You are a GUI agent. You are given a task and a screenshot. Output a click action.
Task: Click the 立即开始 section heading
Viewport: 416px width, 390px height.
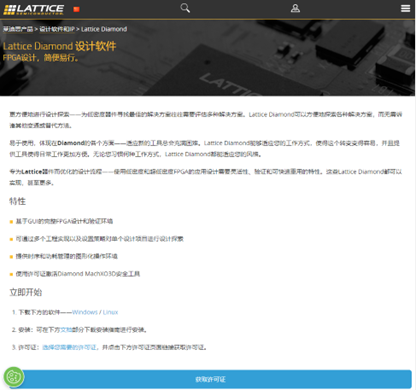point(26,292)
